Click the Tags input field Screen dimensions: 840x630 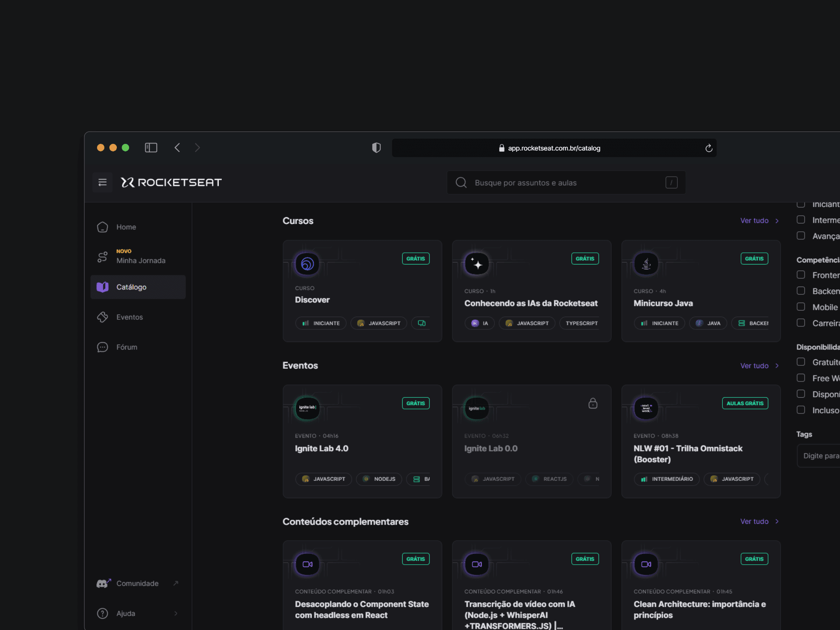[x=819, y=456]
